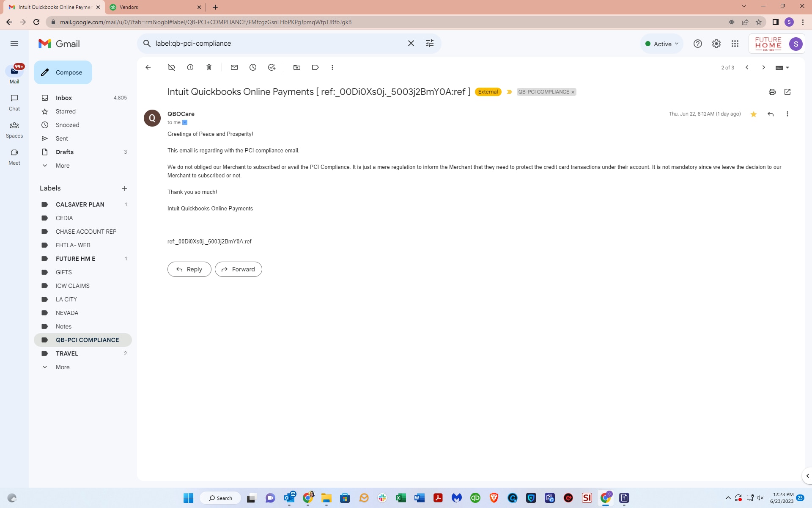Open Gmail settings gear
Image resolution: width=812 pixels, height=508 pixels.
[716, 43]
